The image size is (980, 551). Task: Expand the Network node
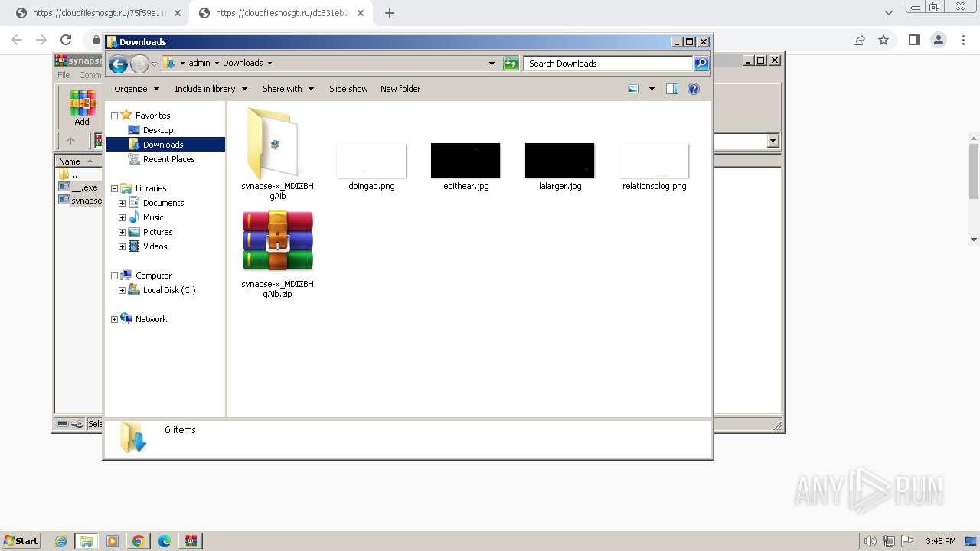(x=115, y=319)
